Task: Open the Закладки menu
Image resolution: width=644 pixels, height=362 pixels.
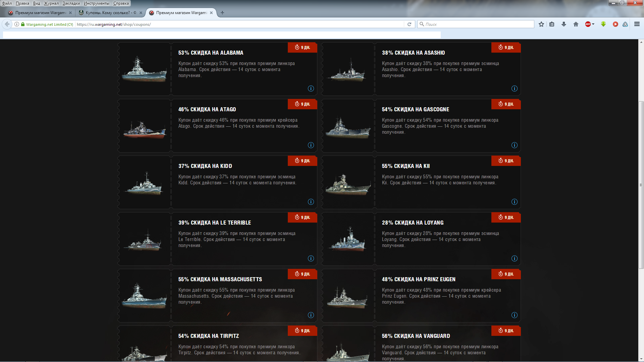Action: [x=71, y=3]
